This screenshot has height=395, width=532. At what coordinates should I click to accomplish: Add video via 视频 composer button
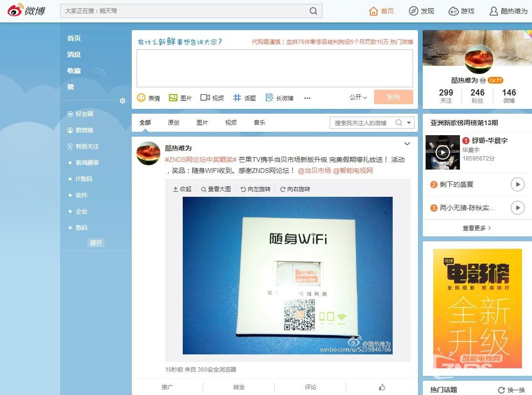[x=212, y=98]
